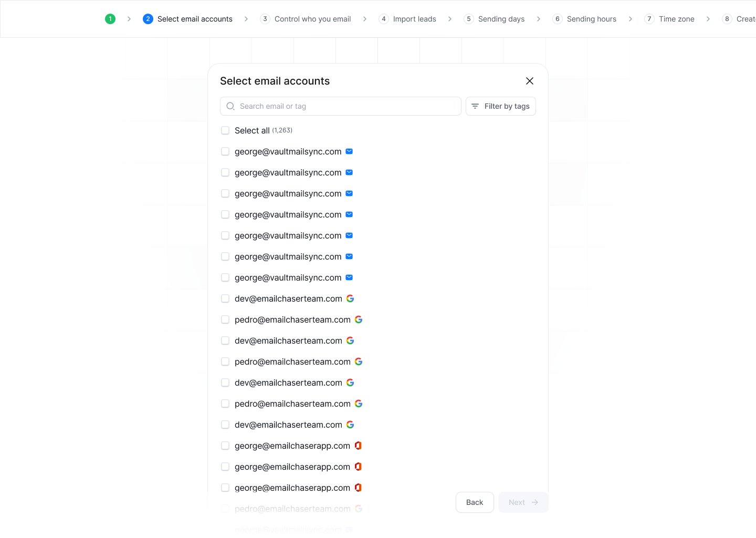This screenshot has height=538, width=756.
Task: Click the magnifier icon in search box
Action: point(230,106)
